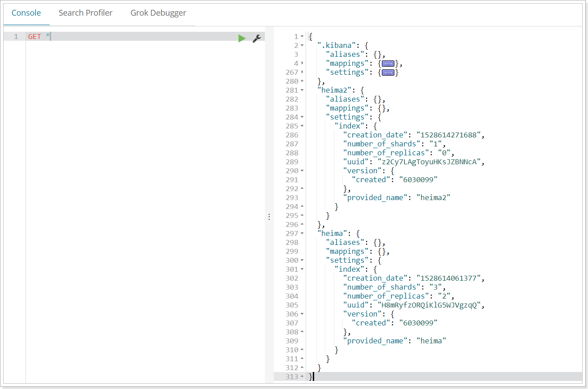Click line number 1 in the request editor gutter

tap(16, 37)
